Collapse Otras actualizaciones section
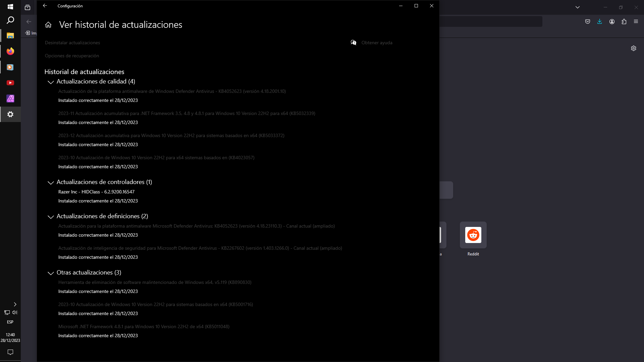644x362 pixels. (x=51, y=273)
